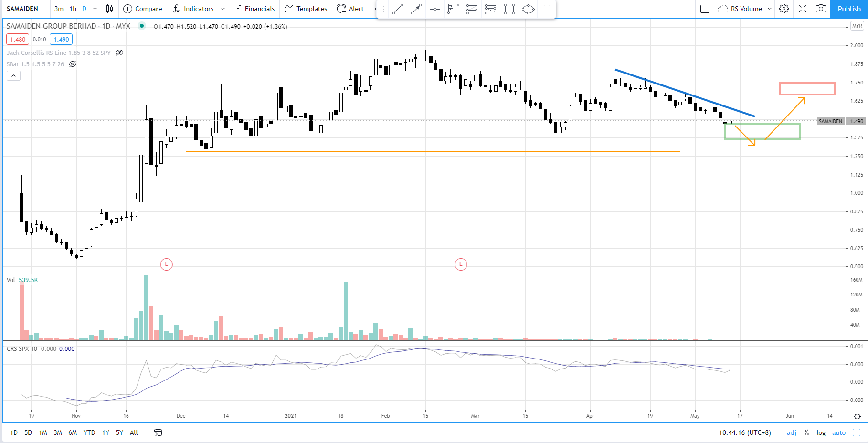Click the SAMAIDEN 1.490 price label
Screen dimensions: 868x443
(x=840, y=121)
